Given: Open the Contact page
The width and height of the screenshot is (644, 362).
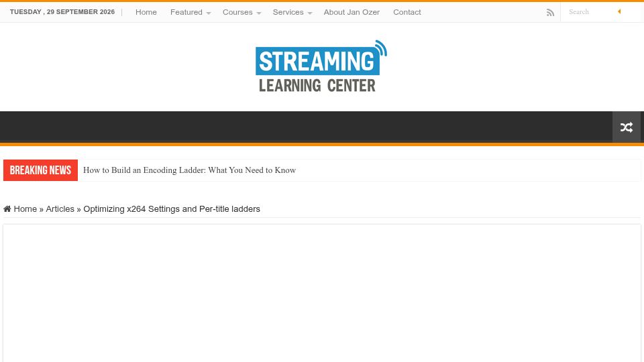Looking at the screenshot, I should tap(407, 12).
